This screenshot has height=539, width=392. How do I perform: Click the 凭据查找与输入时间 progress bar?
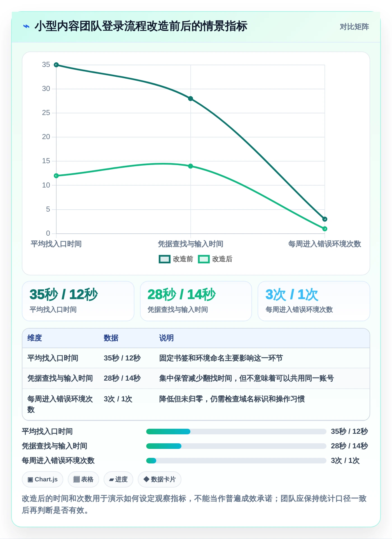point(236,446)
